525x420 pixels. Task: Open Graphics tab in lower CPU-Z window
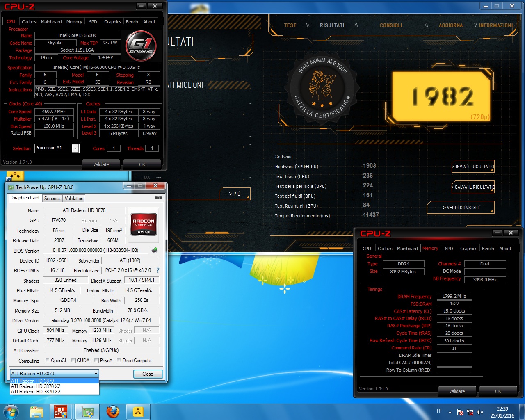(468, 249)
